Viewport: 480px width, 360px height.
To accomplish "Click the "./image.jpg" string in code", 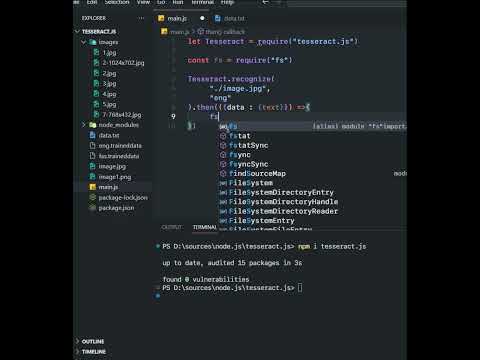I will [x=239, y=89].
